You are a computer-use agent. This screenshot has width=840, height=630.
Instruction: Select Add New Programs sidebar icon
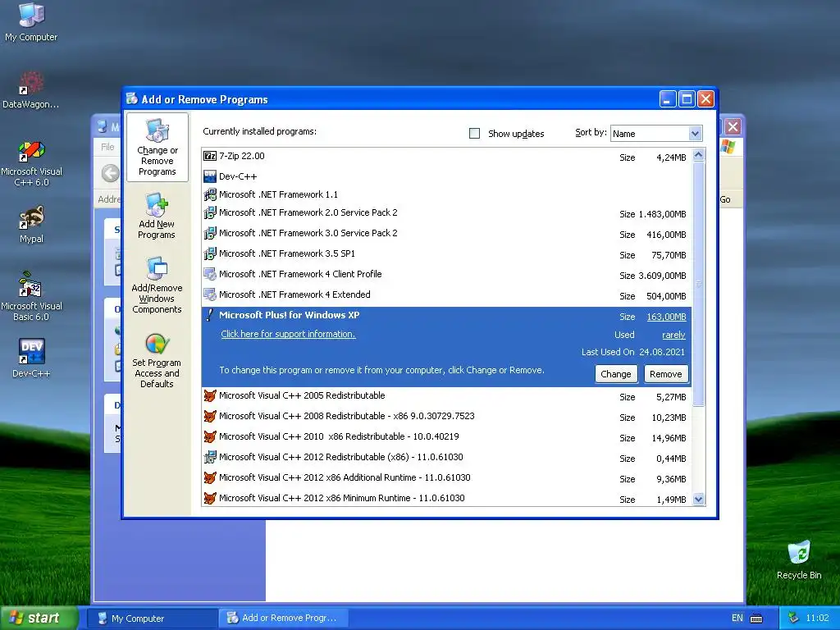pyautogui.click(x=157, y=216)
